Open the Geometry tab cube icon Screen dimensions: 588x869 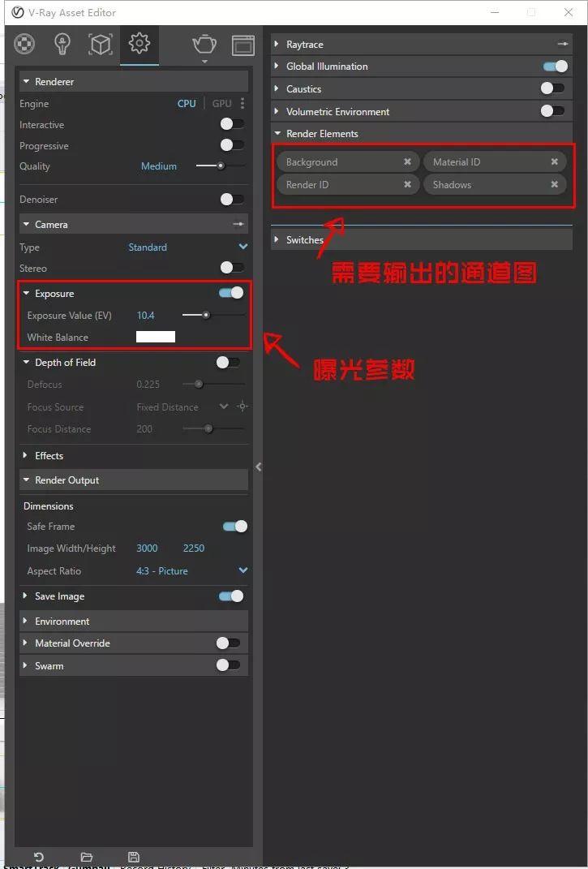101,44
